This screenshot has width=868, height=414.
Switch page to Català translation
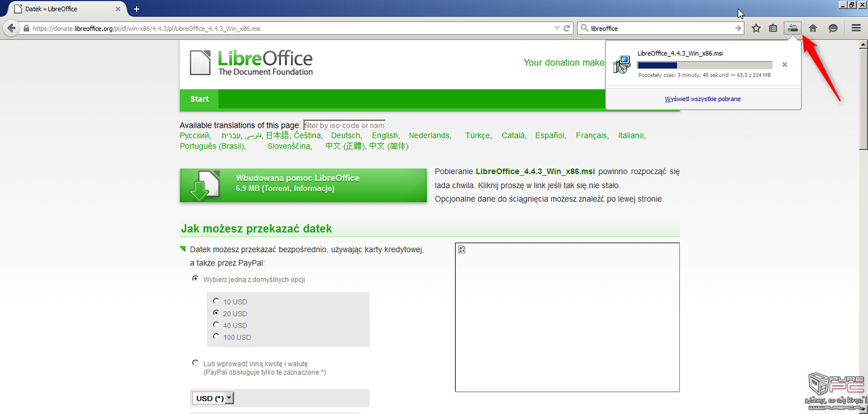(x=513, y=135)
